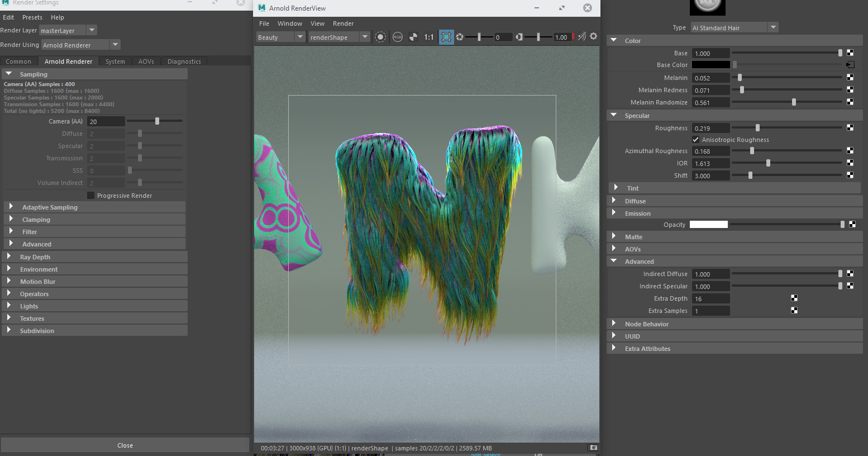Click the Camera (AA) samples input field
Viewport: 868px width, 456px height.
[x=106, y=121]
